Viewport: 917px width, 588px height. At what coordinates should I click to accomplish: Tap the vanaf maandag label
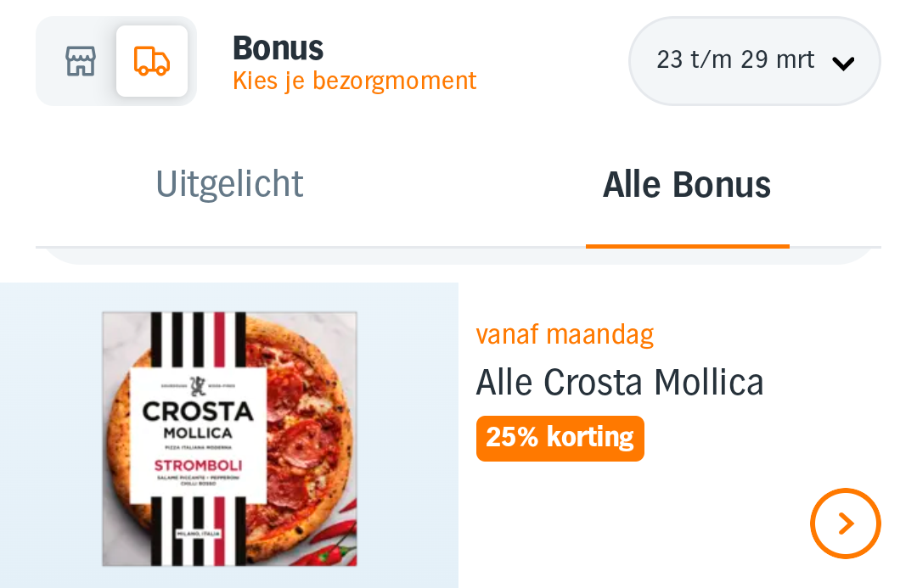[565, 334]
